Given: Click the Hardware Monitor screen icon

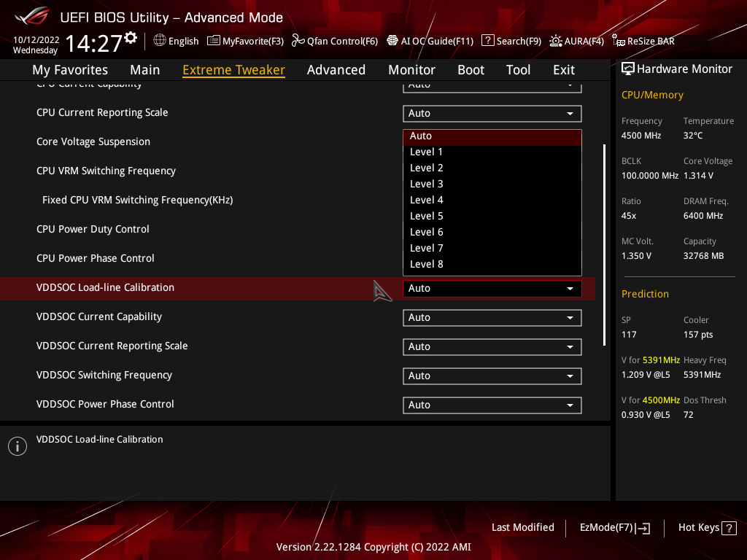Looking at the screenshot, I should click(x=628, y=69).
